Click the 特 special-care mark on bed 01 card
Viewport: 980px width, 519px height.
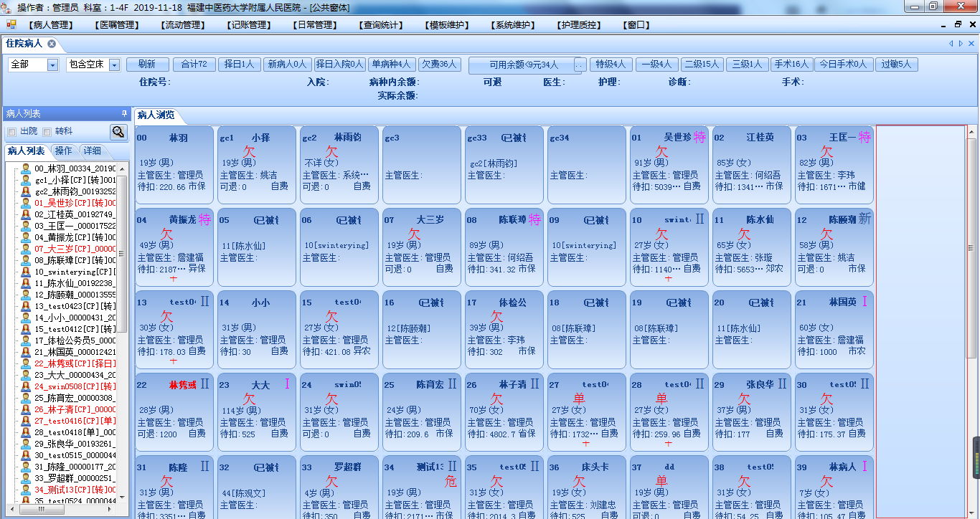[x=699, y=138]
